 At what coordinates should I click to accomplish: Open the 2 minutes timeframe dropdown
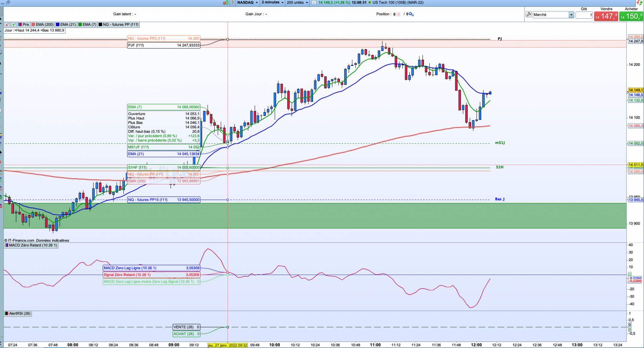point(273,3)
